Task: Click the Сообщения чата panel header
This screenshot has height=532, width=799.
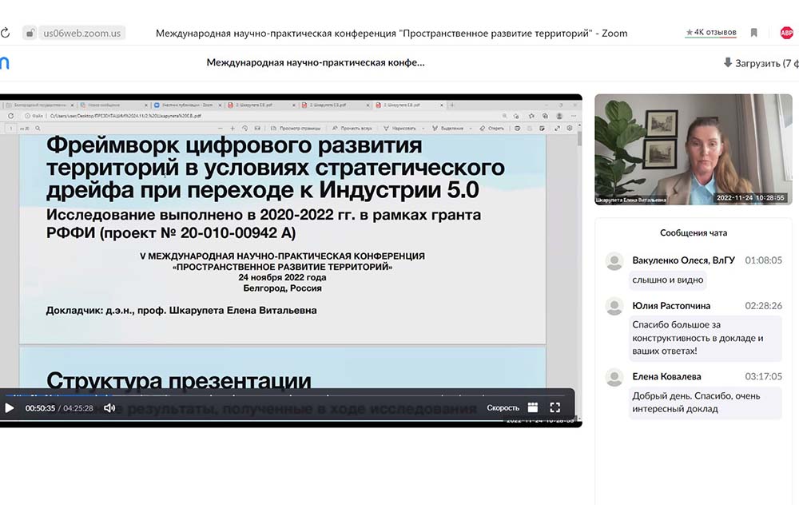Action: (693, 233)
